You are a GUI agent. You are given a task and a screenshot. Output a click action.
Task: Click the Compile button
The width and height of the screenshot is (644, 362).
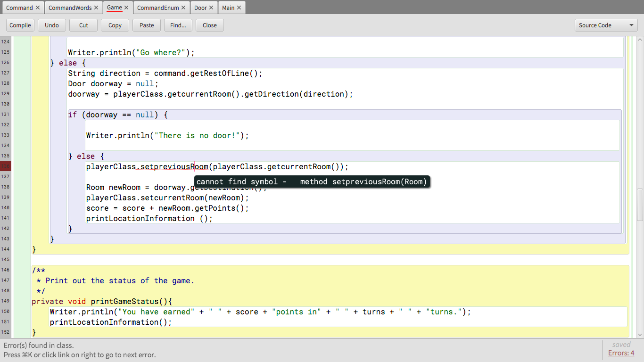[20, 25]
